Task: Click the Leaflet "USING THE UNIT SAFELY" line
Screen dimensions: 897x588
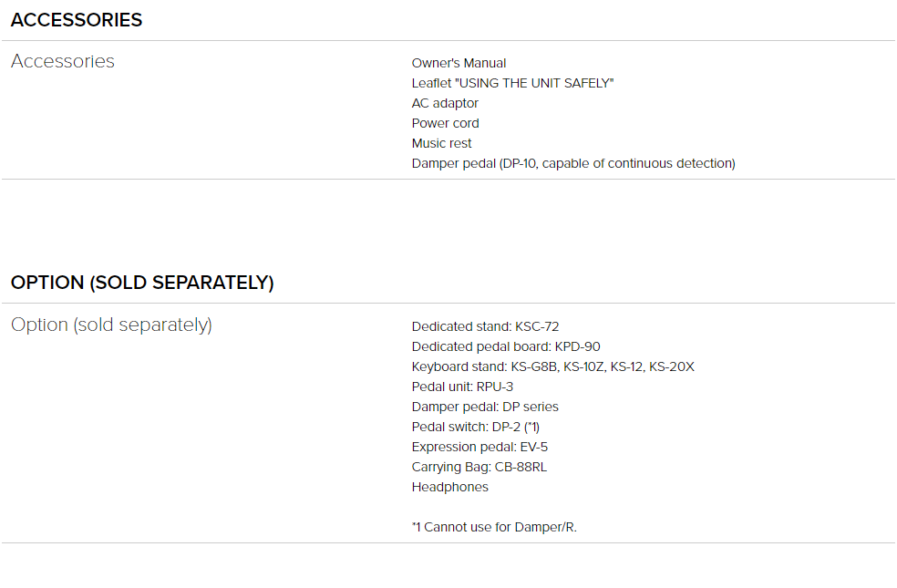Action: [x=512, y=83]
